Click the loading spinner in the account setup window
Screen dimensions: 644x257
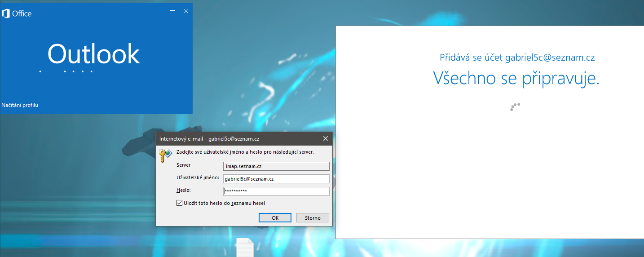pos(515,107)
